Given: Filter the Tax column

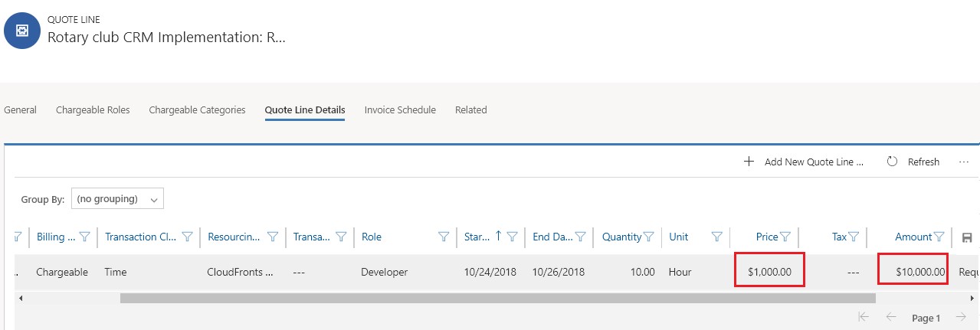Looking at the screenshot, I should (x=853, y=237).
